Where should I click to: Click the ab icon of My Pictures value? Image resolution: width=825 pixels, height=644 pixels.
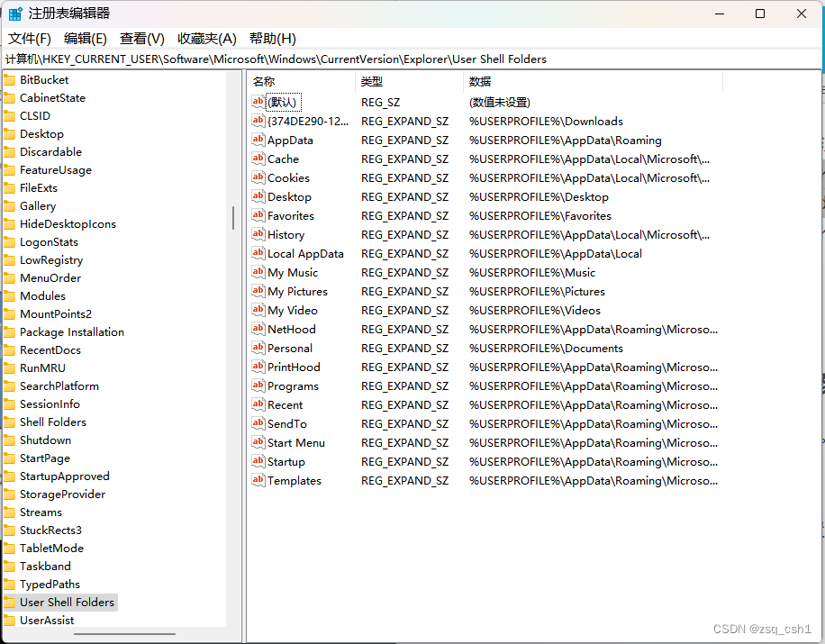pos(258,291)
